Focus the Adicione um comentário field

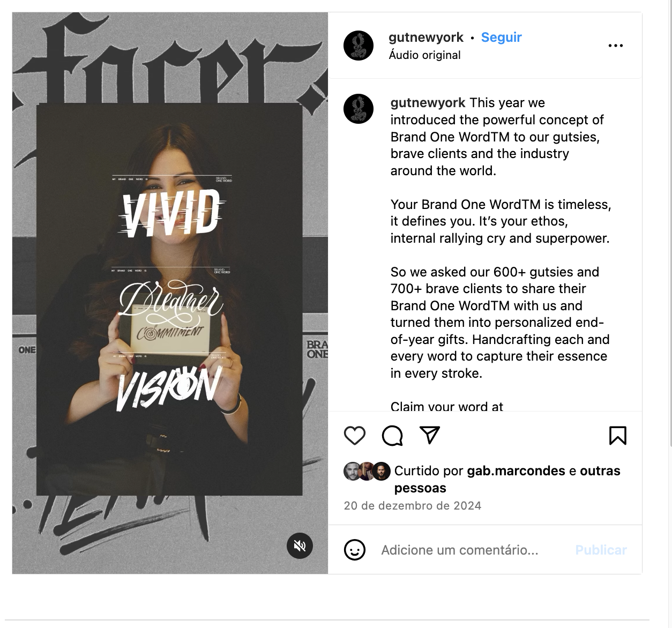pyautogui.click(x=460, y=550)
